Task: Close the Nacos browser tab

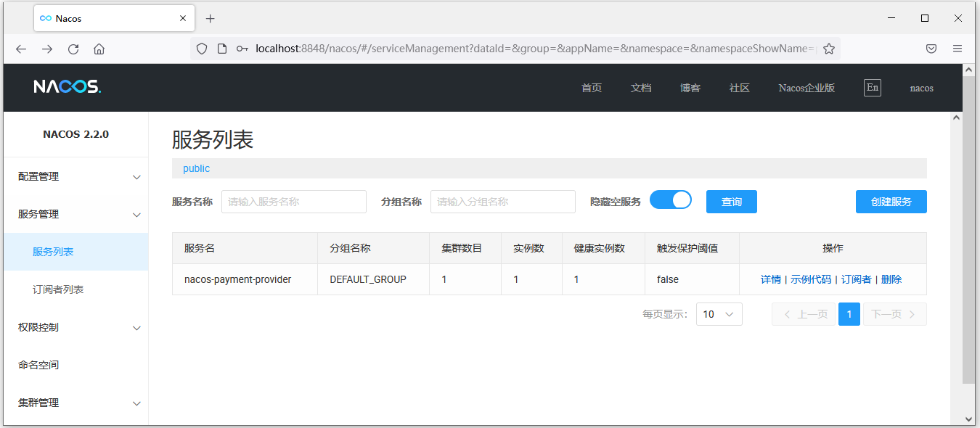Action: coord(183,18)
